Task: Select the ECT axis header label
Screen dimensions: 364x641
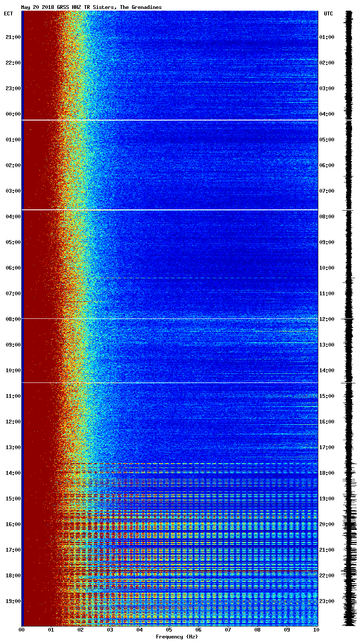Action: [x=9, y=14]
